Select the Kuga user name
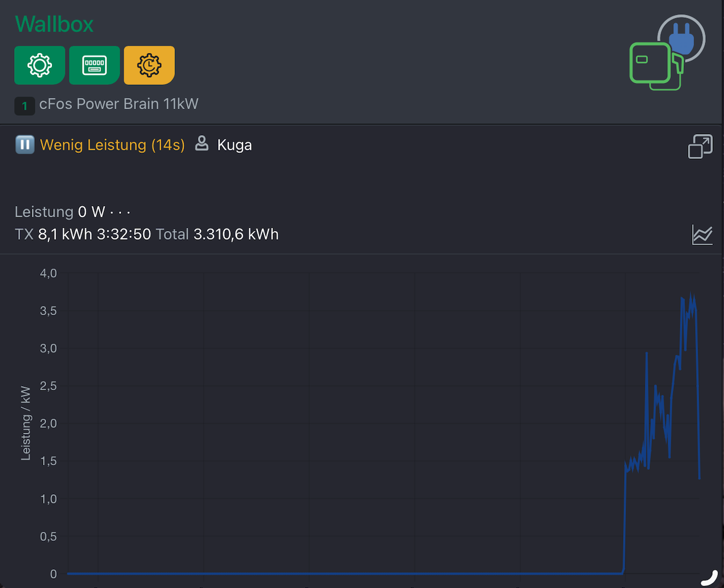Screen dimensions: 724x588 point(234,145)
